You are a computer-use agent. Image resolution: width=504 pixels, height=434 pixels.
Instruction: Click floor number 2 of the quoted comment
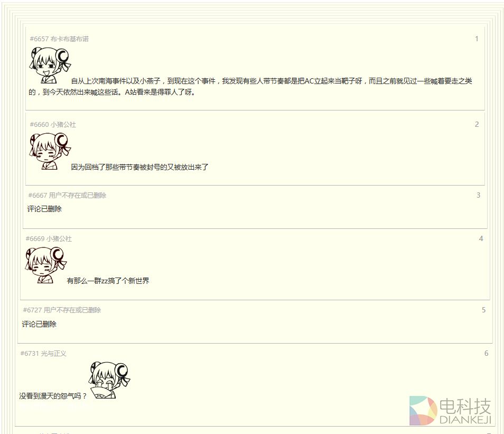[x=477, y=125]
